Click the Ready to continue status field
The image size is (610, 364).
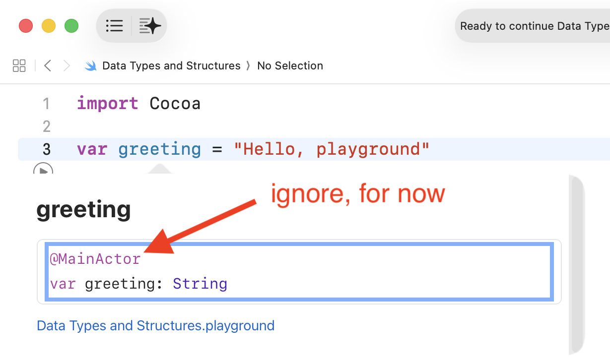tap(534, 26)
